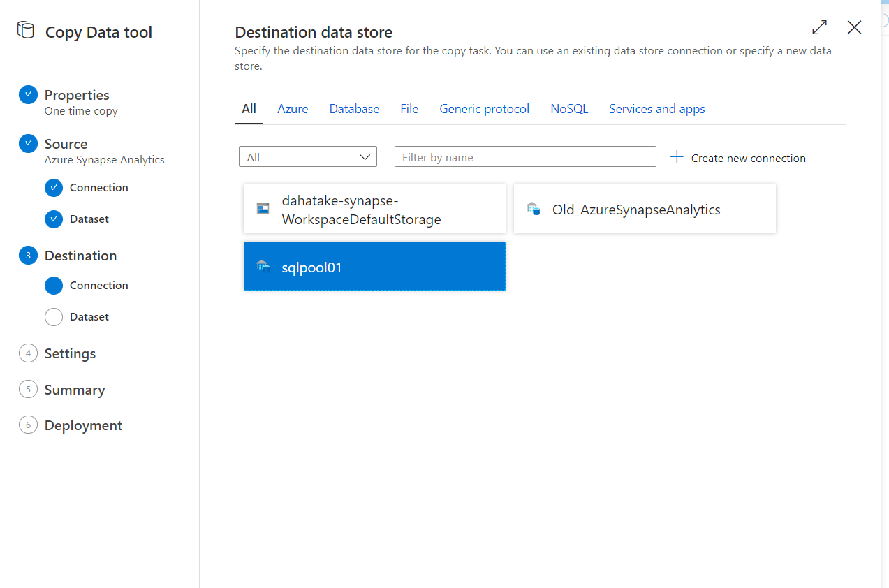
Task: Click the source Dataset checkmark icon
Action: coord(54,219)
